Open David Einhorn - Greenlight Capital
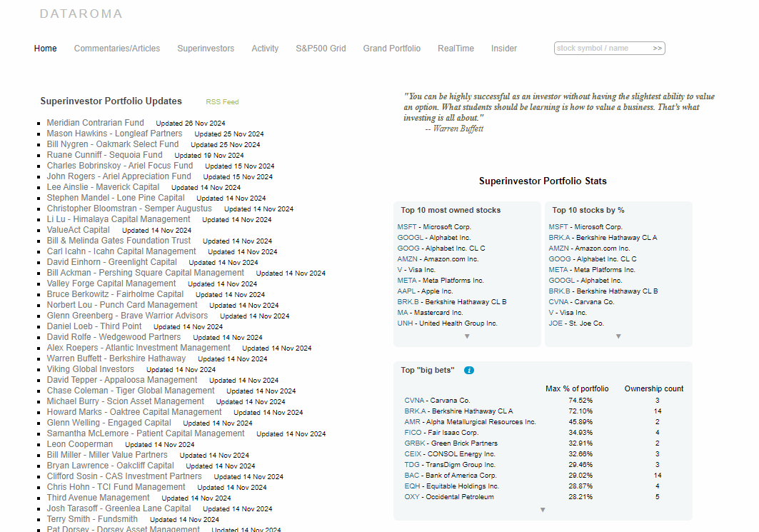The image size is (759, 532). 112,262
